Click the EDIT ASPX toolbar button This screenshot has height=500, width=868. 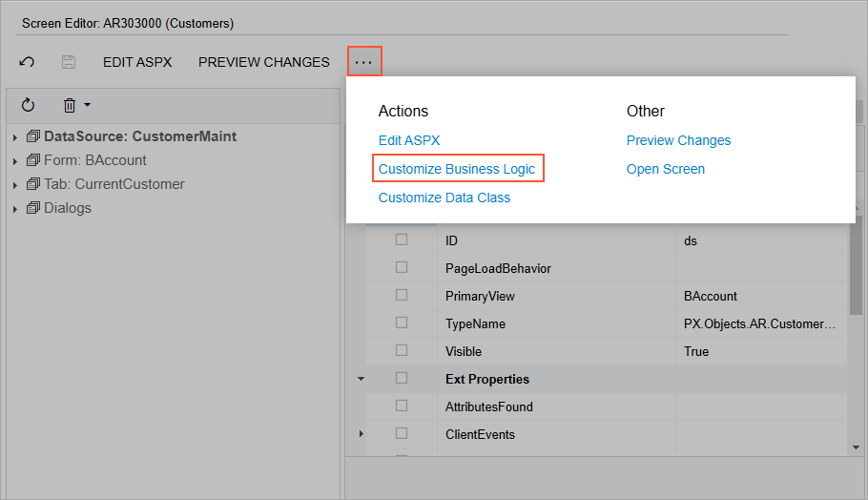coord(137,62)
